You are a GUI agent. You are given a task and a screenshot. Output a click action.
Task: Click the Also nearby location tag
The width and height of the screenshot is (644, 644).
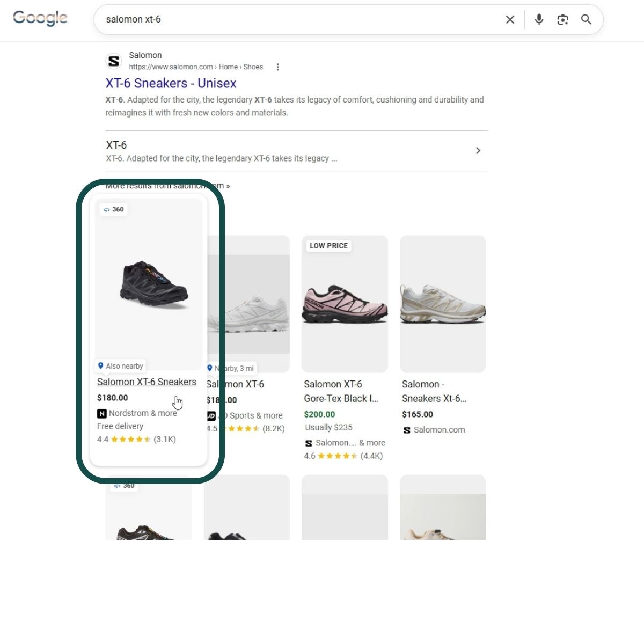coord(120,366)
